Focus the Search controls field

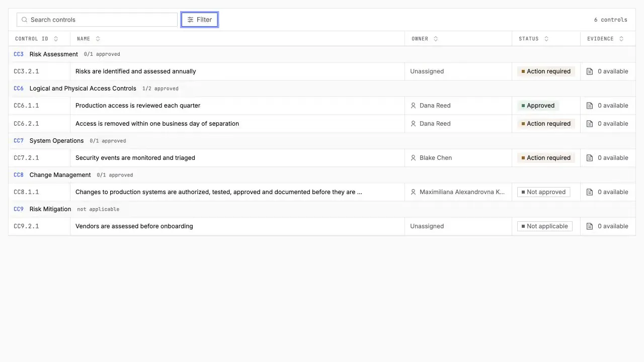[97, 20]
